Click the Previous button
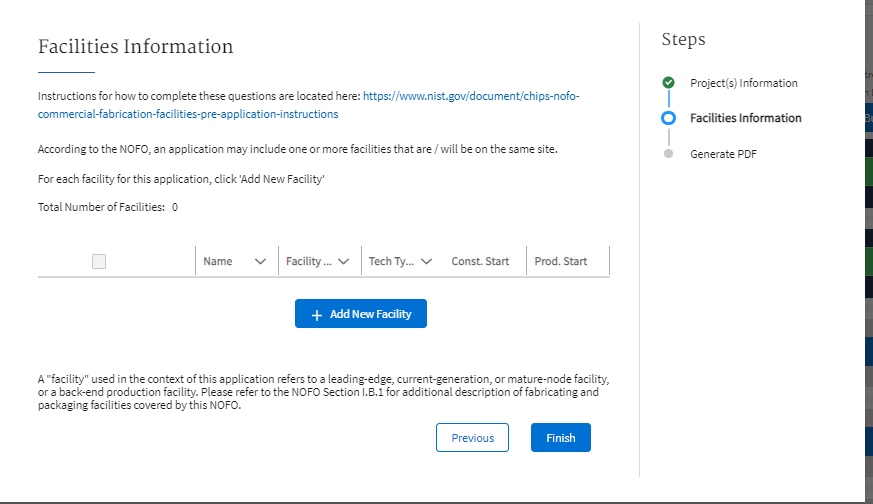The height and width of the screenshot is (504, 873). pos(472,438)
